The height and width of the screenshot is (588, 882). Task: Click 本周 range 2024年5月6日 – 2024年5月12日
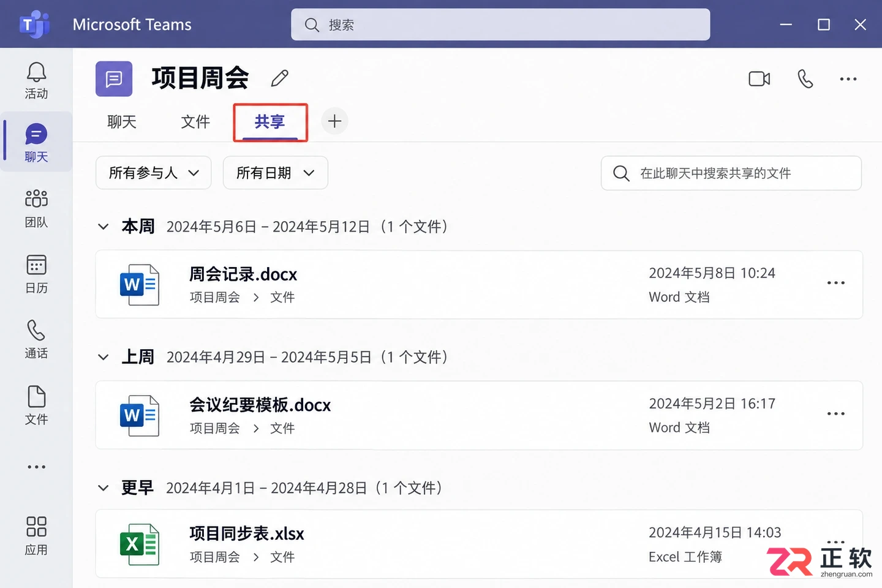(268, 227)
